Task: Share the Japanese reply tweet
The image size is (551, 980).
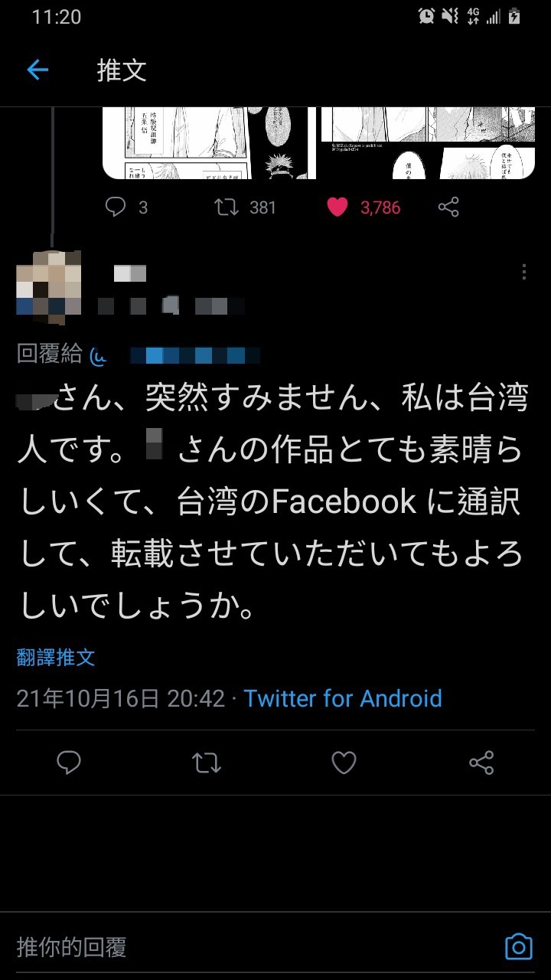Action: (481, 763)
